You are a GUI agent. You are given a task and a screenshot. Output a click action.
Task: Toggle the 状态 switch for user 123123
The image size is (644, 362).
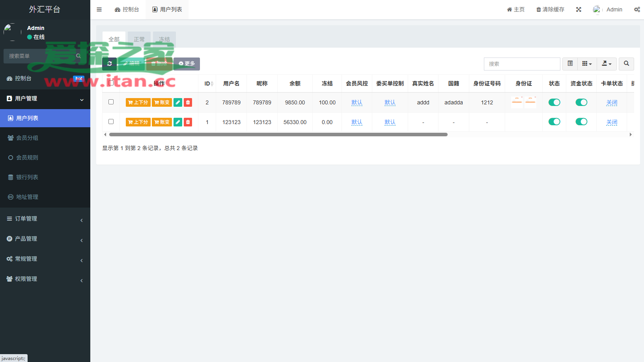tap(554, 122)
